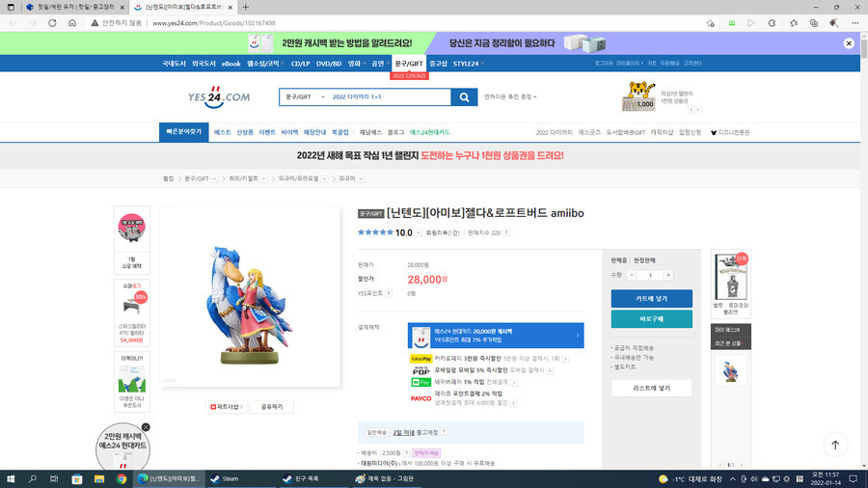Image resolution: width=868 pixels, height=488 pixels.
Task: Click the 리스트에 넣기 button
Action: click(x=652, y=389)
